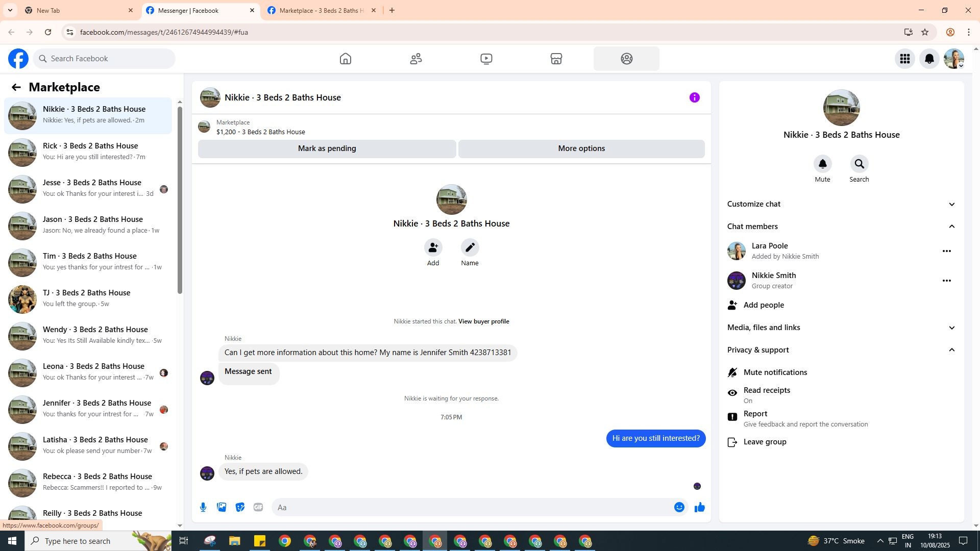Screen dimensions: 980x551
Task: Mute the chat using the bell button
Action: tap(822, 164)
